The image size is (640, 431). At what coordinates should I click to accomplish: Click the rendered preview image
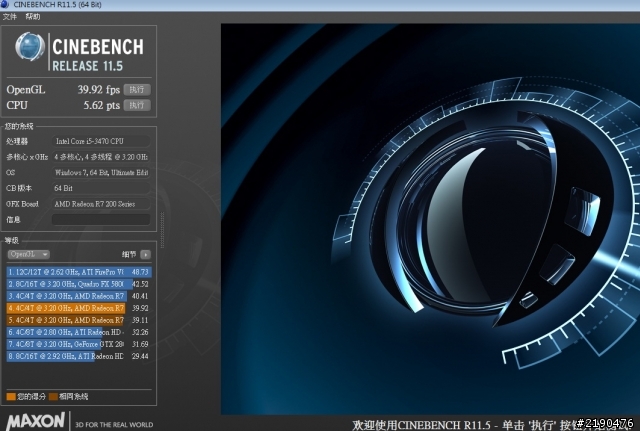pos(430,219)
